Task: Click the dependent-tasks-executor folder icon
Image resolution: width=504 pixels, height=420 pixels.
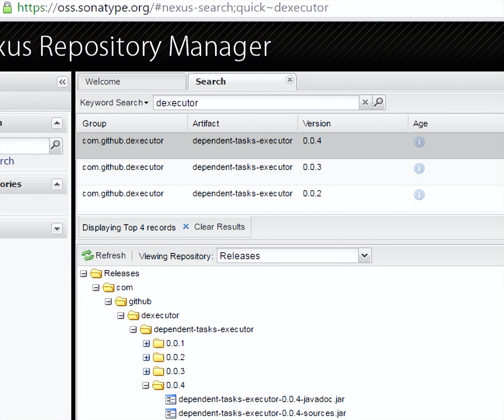Action: coord(146,330)
